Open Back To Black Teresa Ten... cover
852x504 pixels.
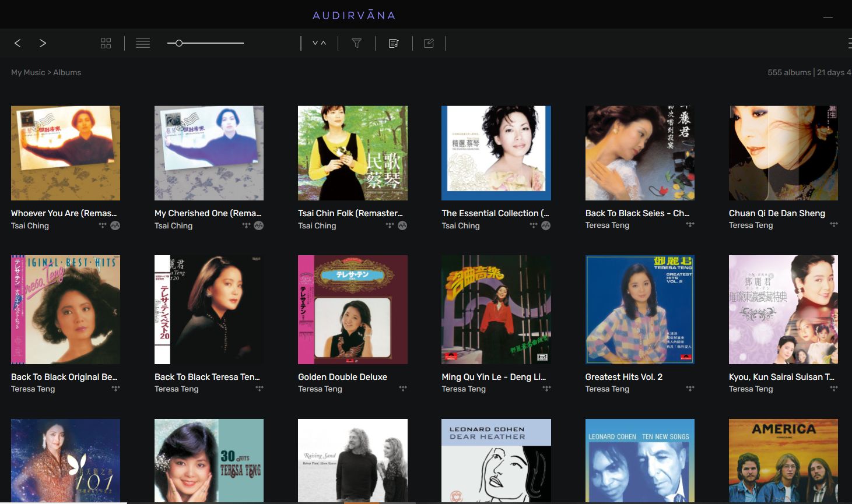[209, 309]
